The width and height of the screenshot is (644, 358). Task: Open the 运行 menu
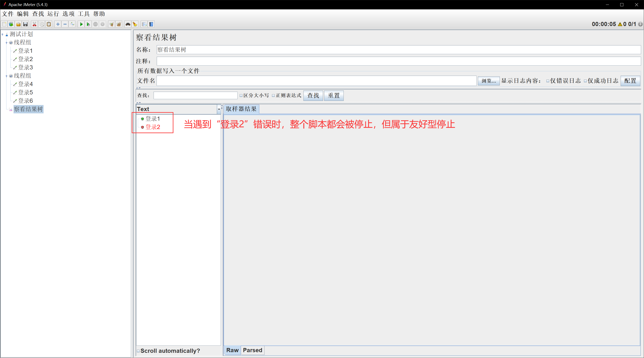53,14
